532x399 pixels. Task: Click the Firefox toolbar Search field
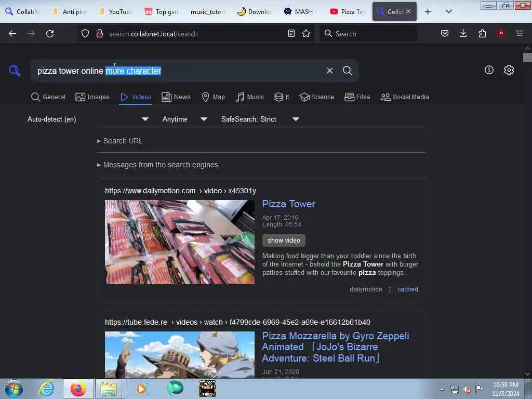pos(368,34)
